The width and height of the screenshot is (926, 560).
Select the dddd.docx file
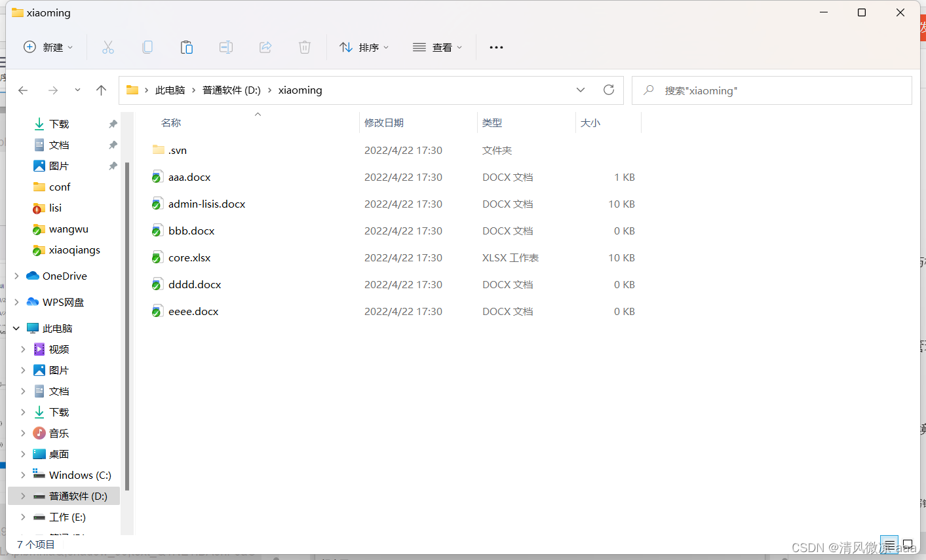tap(195, 284)
